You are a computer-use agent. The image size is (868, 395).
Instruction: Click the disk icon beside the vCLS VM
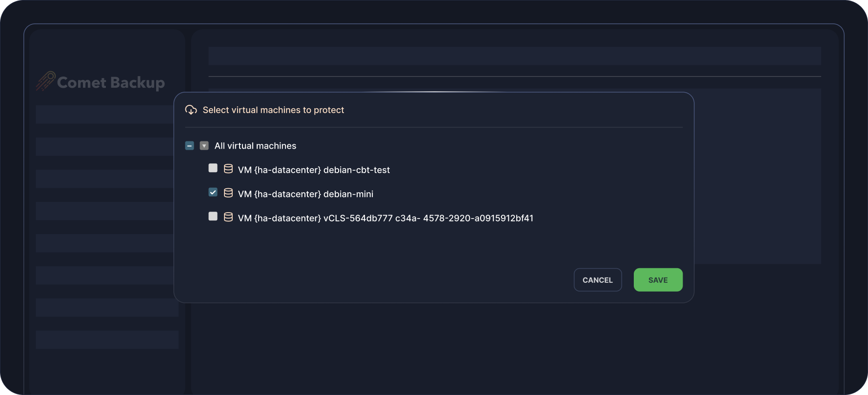228,217
